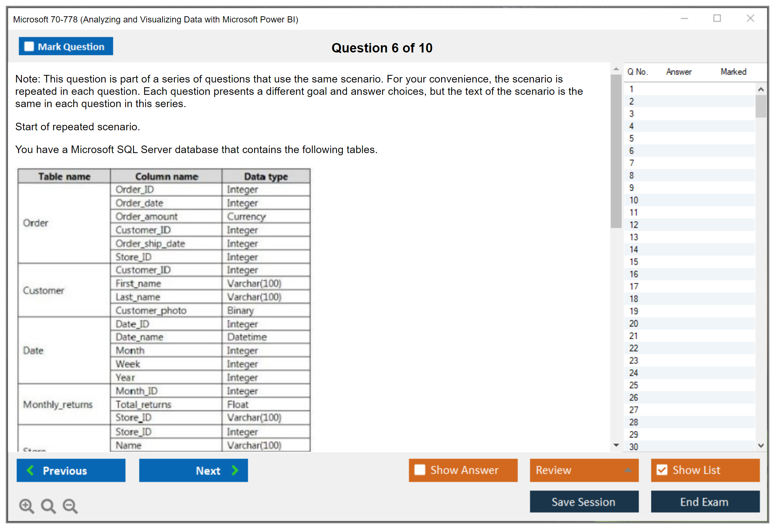Expand the Review dropdown arrow
Image resolution: width=778 pixels, height=532 pixels.
coord(628,470)
